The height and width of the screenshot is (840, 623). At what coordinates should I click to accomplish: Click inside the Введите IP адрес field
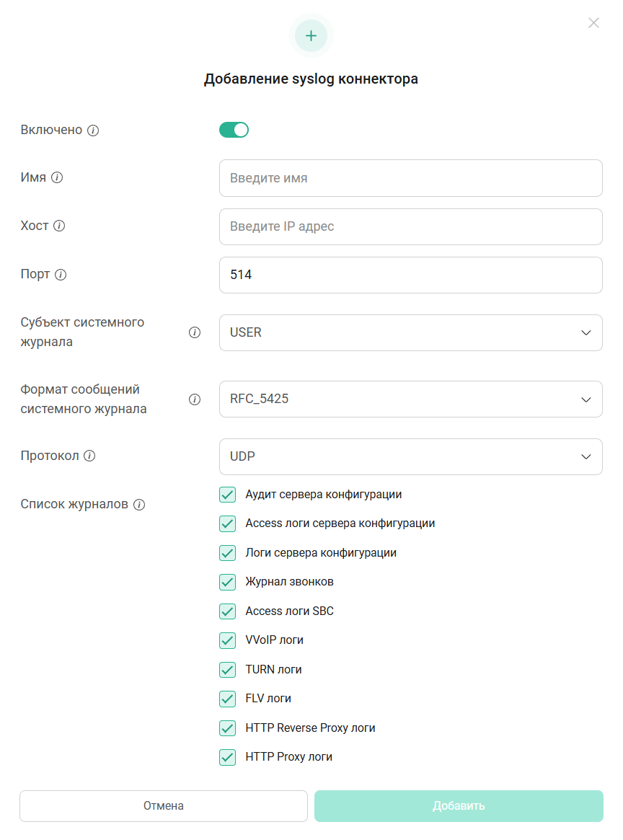click(410, 226)
